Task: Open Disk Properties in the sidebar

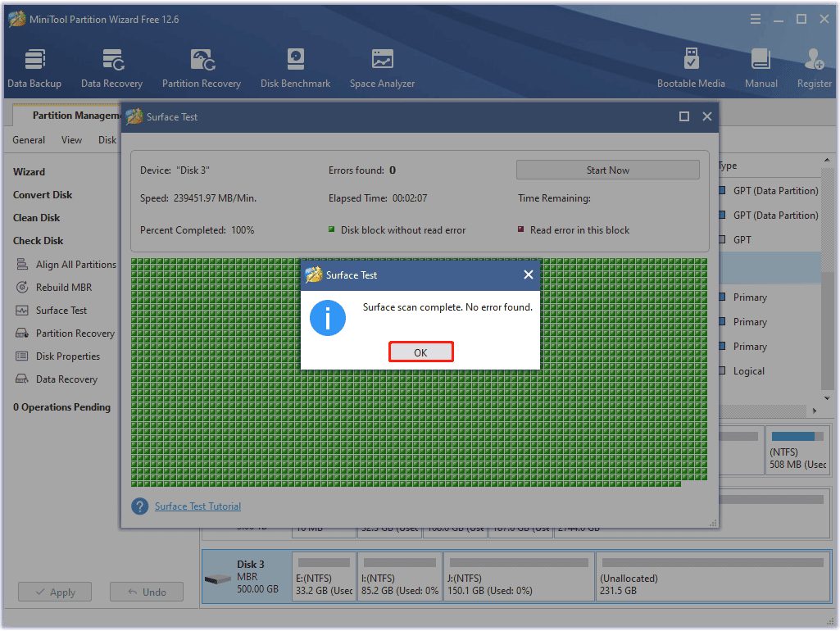Action: 67,356
